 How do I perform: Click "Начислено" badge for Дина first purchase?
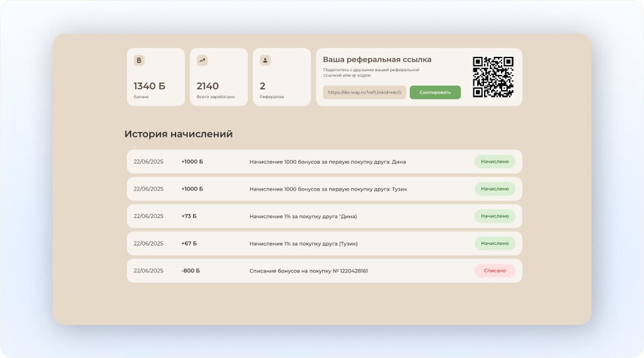coord(495,162)
